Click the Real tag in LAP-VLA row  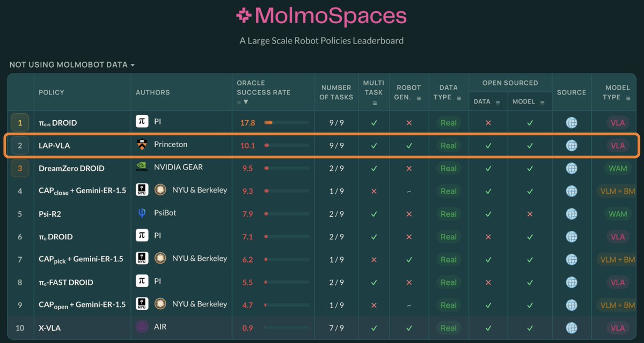(x=449, y=145)
